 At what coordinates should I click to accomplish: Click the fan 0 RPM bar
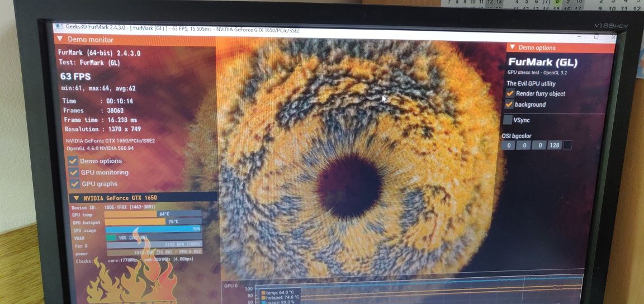point(154,245)
